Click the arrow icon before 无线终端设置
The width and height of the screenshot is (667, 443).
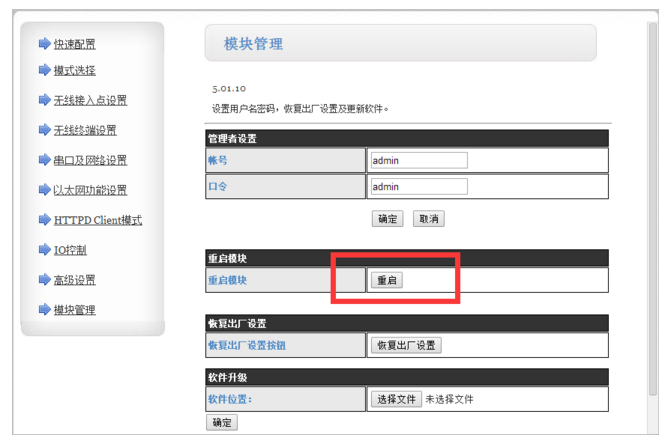(x=44, y=130)
